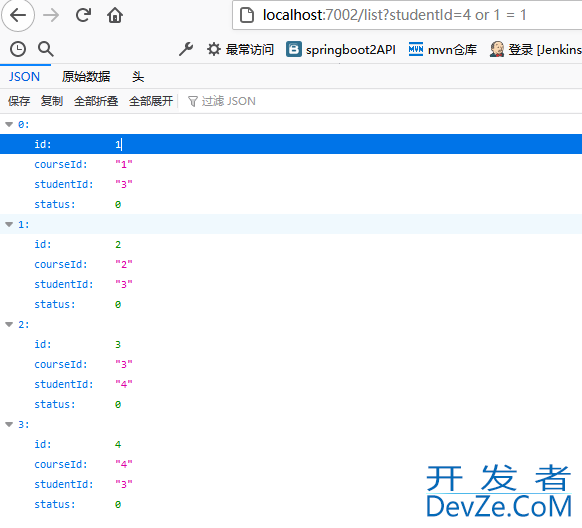Open the Jenkins 登录 bookmark icon
Image resolution: width=582 pixels, height=528 pixels.
click(x=497, y=49)
